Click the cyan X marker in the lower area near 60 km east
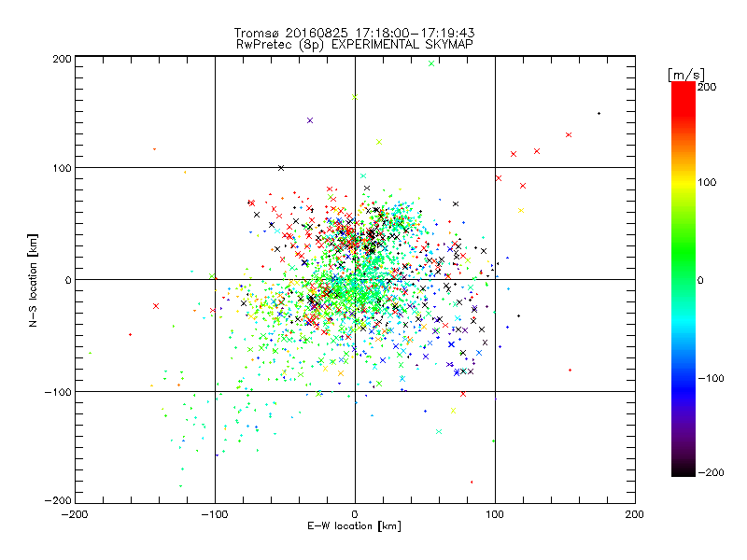747x560 pixels. (439, 431)
